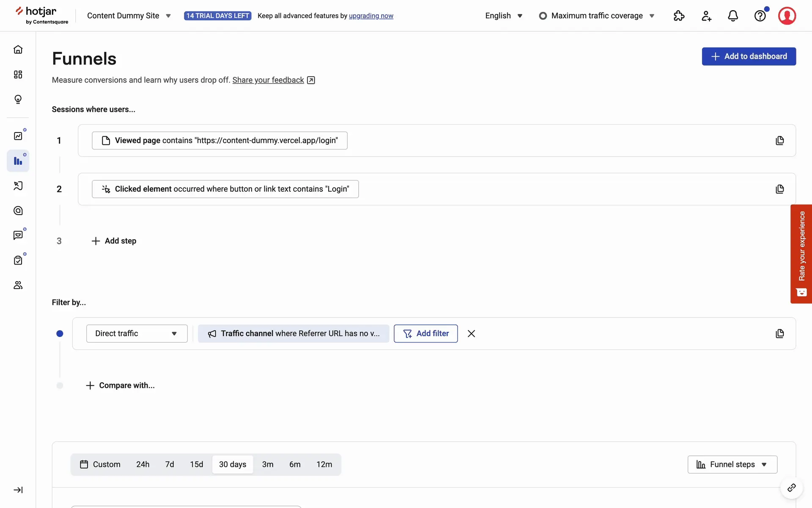This screenshot has height=508, width=812.
Task: Click the notifications bell icon
Action: coord(733,16)
